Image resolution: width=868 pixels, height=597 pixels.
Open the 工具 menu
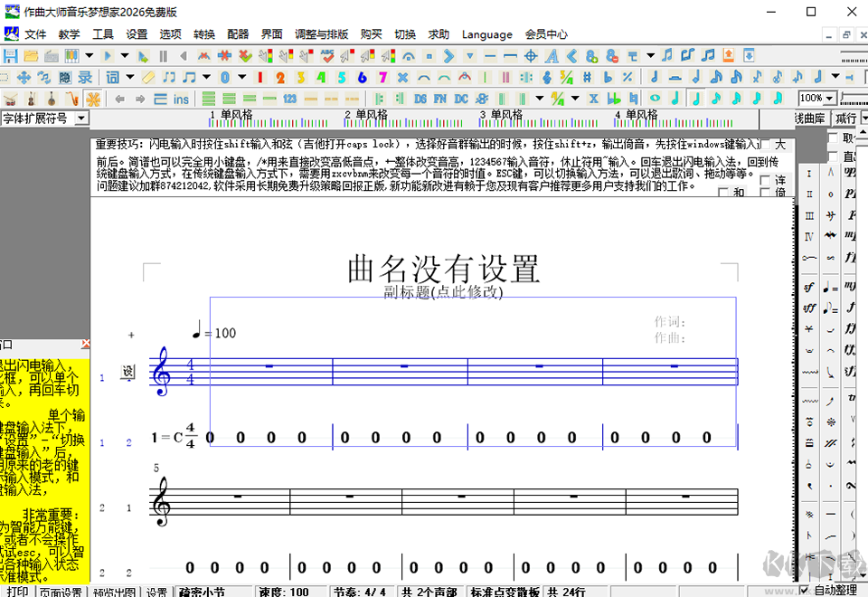(103, 34)
